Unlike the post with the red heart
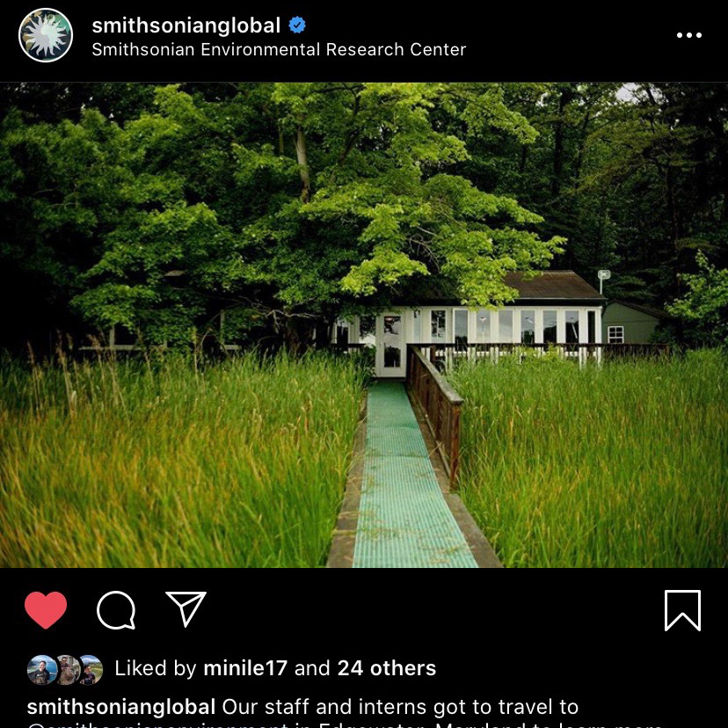The image size is (728, 728). click(46, 610)
